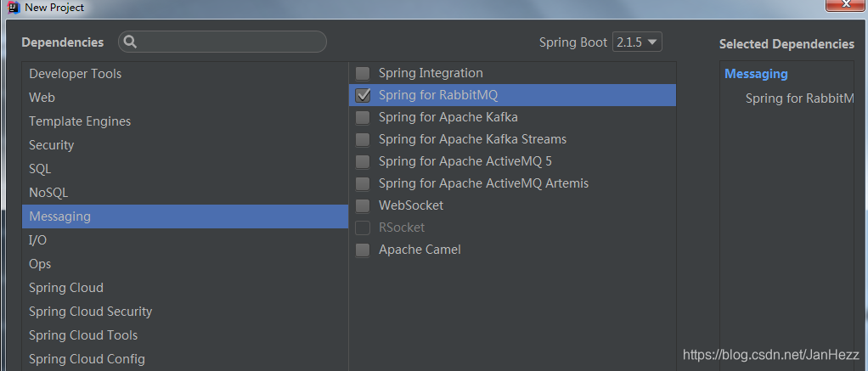
Task: Uncheck Spring for RabbitMQ
Action: (x=363, y=95)
